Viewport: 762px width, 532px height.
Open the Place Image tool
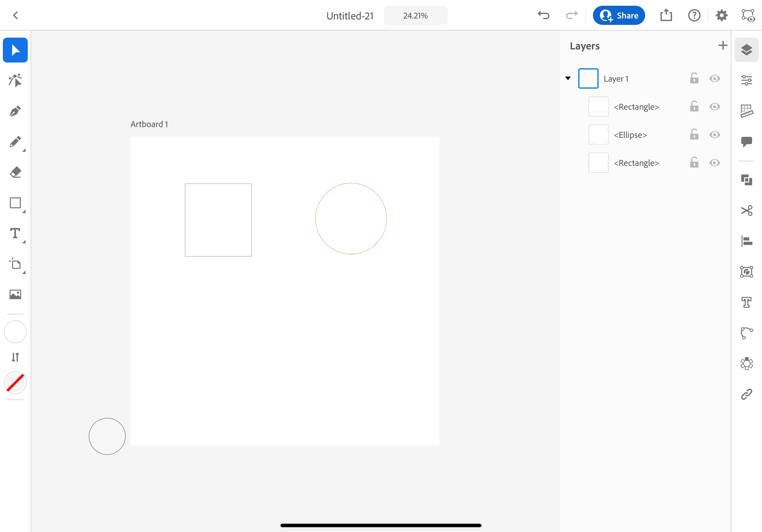pyautogui.click(x=15, y=294)
